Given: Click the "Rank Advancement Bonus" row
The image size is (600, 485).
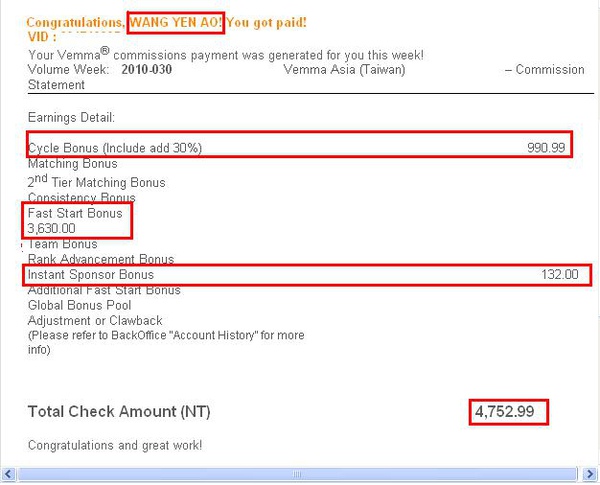Looking at the screenshot, I should point(101,259).
